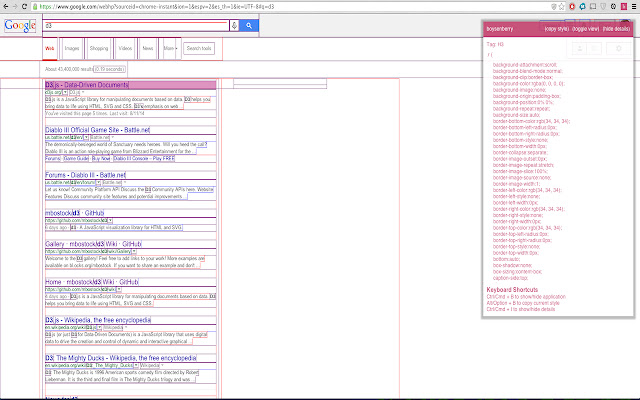Screen dimensions: 640x400
Task: Switch to the Videos tab
Action: (125, 48)
